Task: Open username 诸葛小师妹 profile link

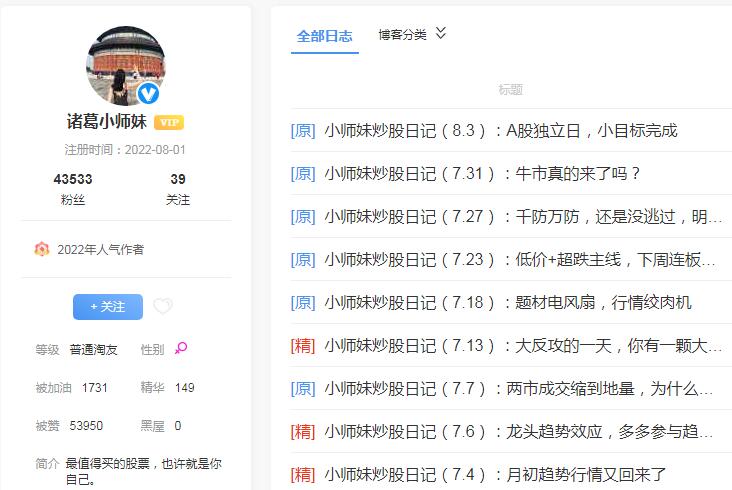Action: [107, 122]
